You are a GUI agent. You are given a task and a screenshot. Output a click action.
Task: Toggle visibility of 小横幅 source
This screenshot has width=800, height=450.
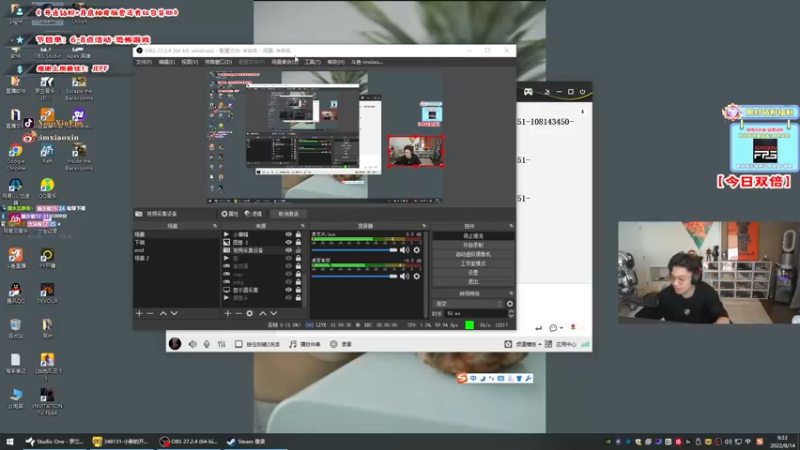[288, 235]
